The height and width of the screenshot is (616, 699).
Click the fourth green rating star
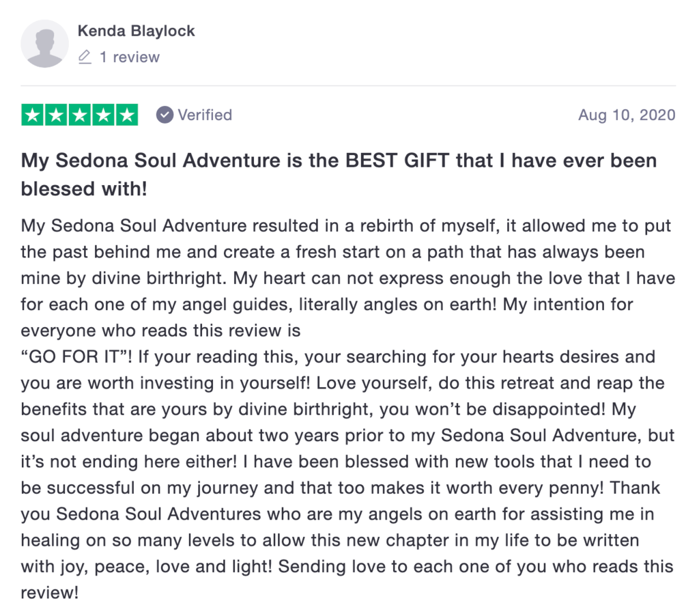point(104,115)
